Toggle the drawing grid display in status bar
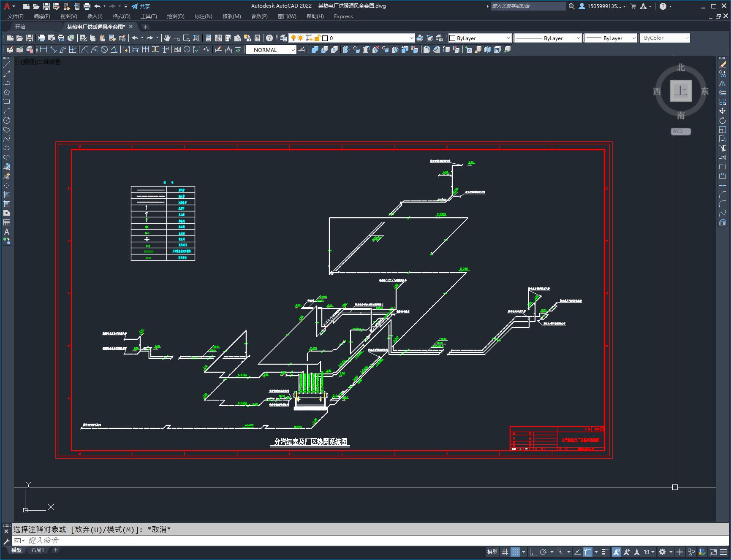 [505, 552]
